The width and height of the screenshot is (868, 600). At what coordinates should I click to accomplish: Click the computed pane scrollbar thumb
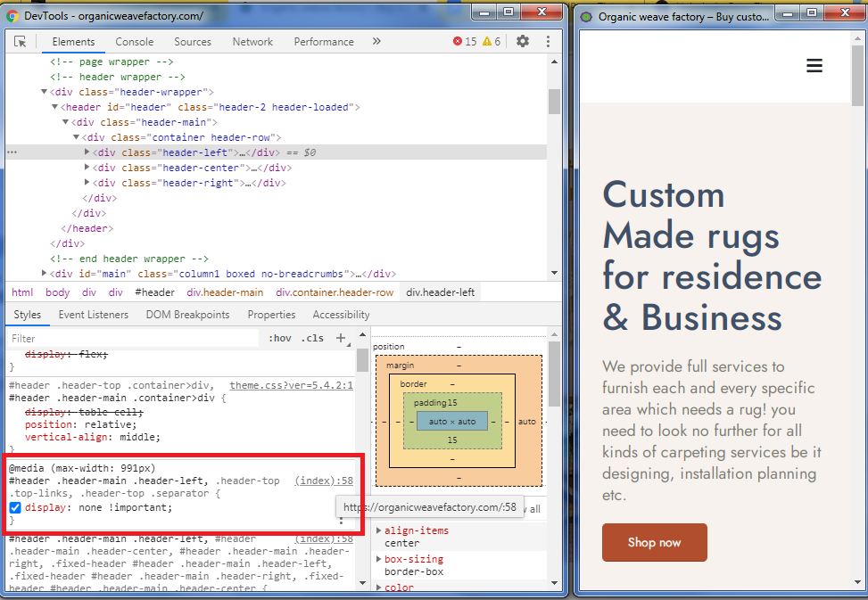click(x=554, y=374)
